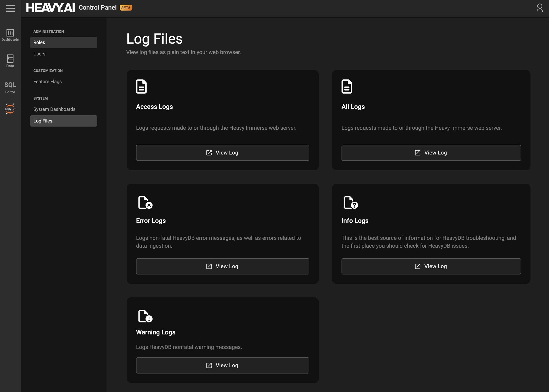Click the Error Logs file icon
This screenshot has width=549, height=392.
point(145,202)
